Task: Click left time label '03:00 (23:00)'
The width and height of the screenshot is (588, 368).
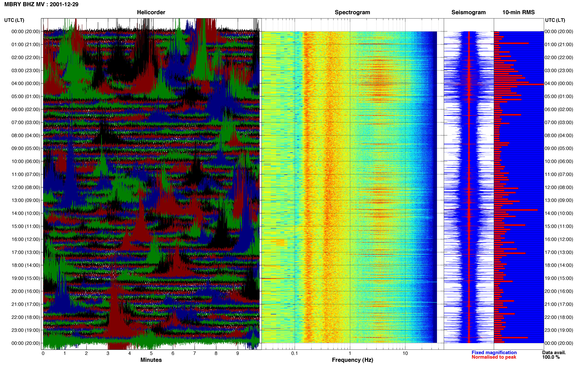Action: 26,71
